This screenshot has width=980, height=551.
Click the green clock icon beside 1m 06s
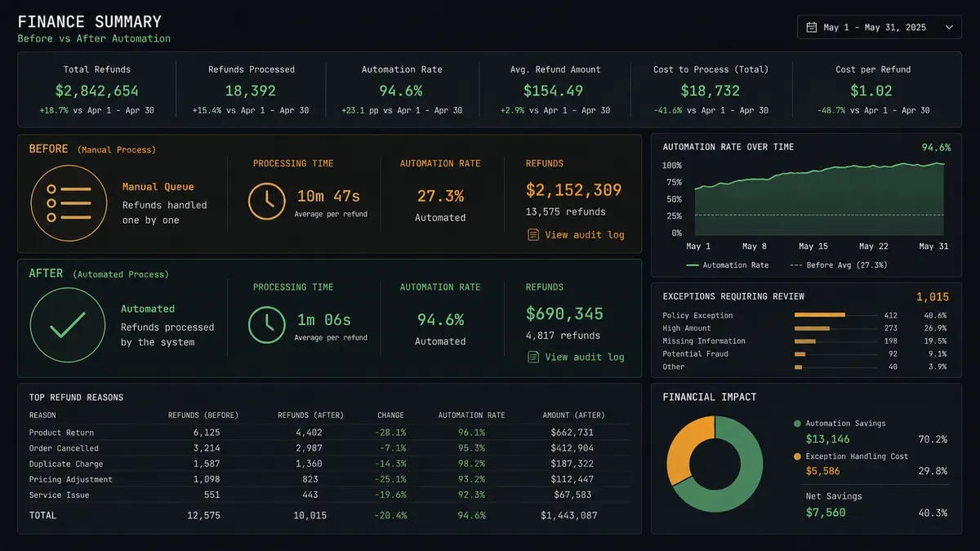[266, 324]
